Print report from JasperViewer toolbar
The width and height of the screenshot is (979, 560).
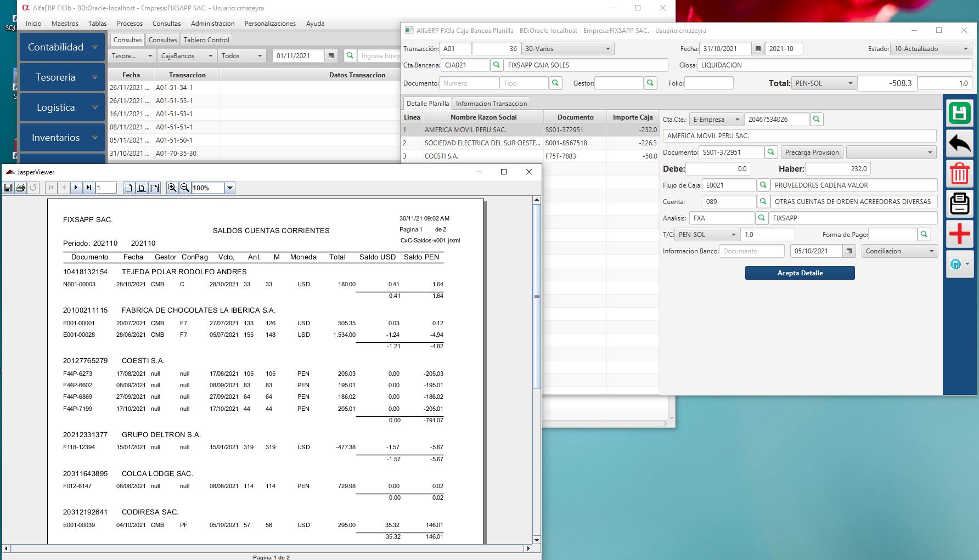point(20,188)
